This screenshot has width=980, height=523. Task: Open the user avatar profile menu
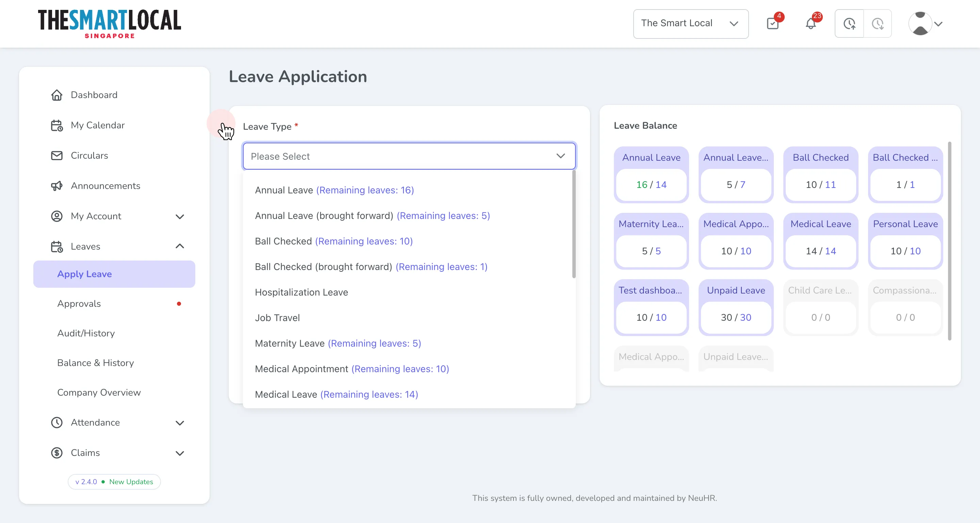[x=920, y=23]
